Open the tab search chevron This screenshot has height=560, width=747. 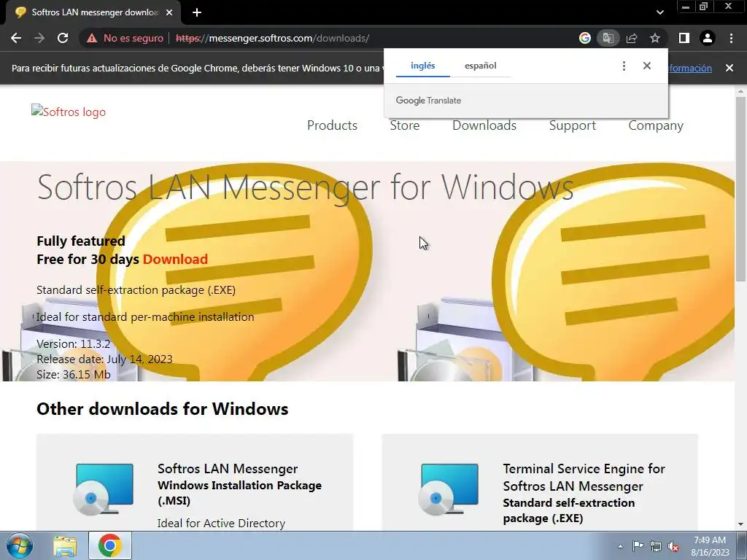click(x=659, y=12)
